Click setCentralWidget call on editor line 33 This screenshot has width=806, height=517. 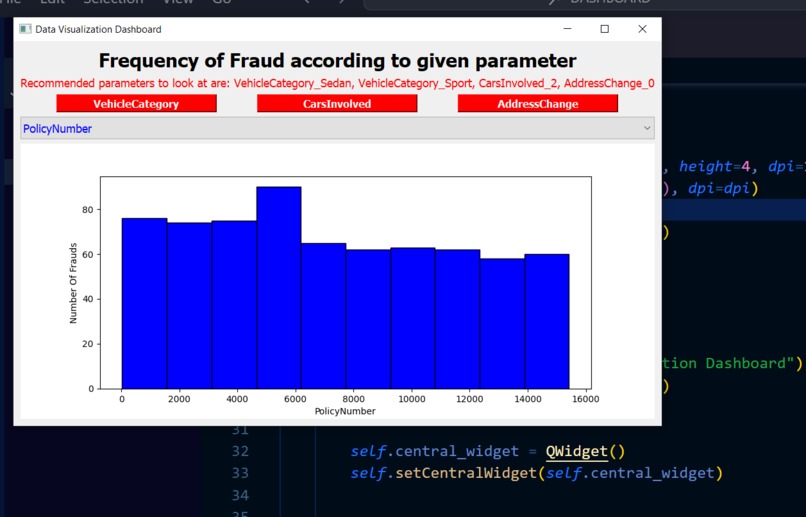pos(537,473)
